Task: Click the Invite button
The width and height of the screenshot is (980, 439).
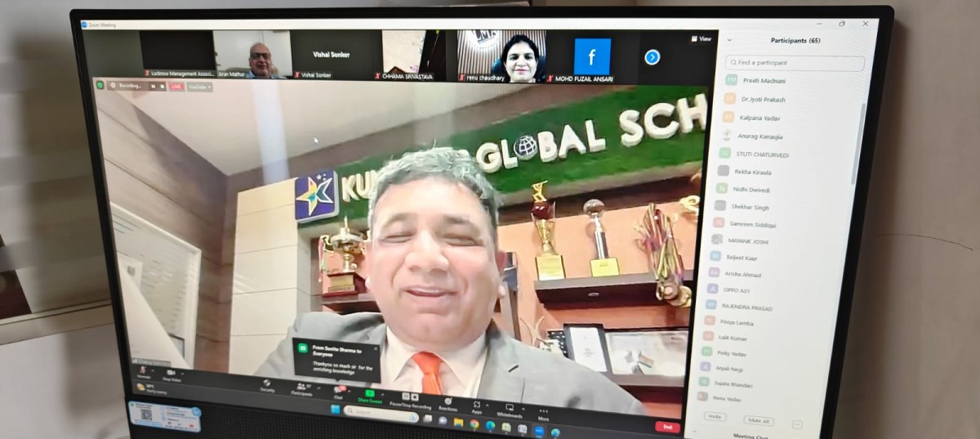Action: tap(715, 417)
